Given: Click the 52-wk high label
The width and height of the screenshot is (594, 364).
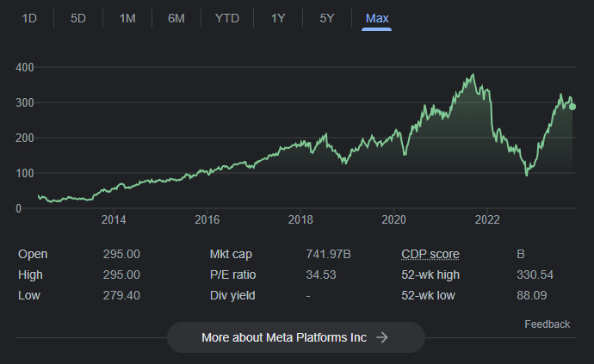Looking at the screenshot, I should pos(430,275).
